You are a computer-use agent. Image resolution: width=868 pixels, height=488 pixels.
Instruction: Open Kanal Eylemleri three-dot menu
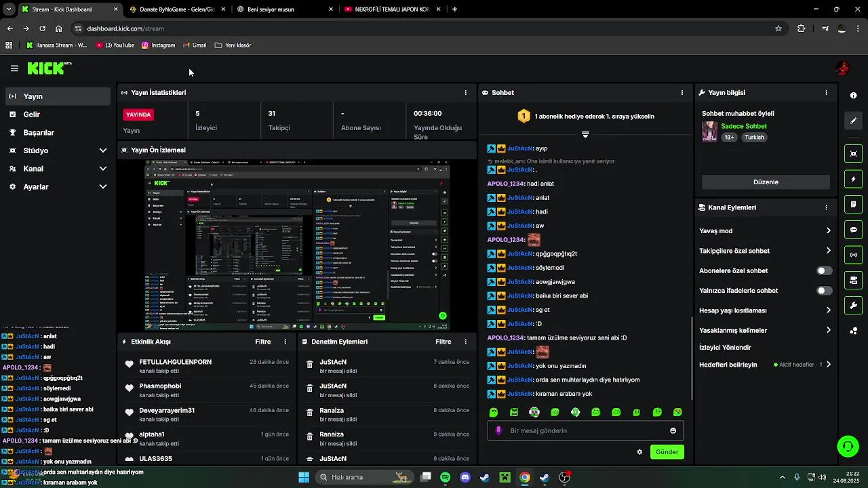point(826,207)
